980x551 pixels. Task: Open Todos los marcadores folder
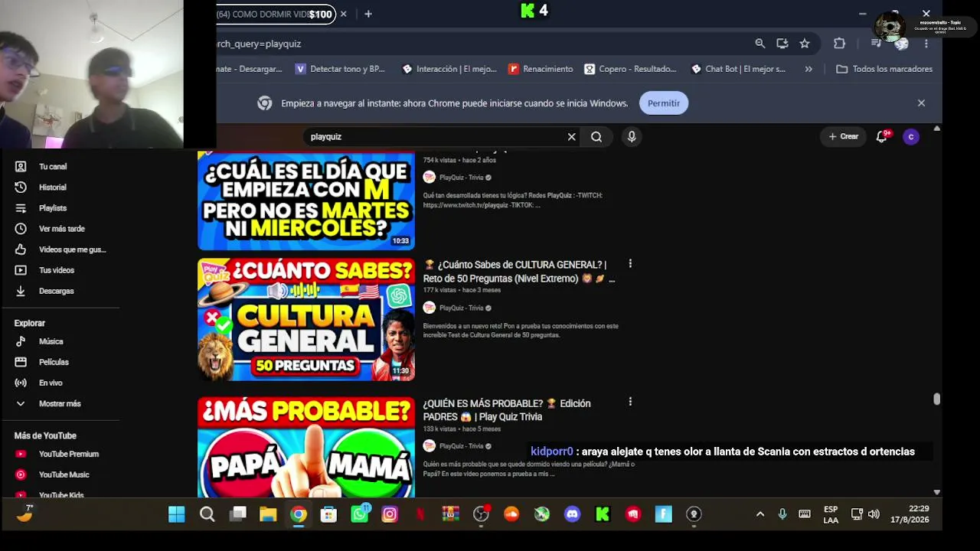tap(884, 69)
